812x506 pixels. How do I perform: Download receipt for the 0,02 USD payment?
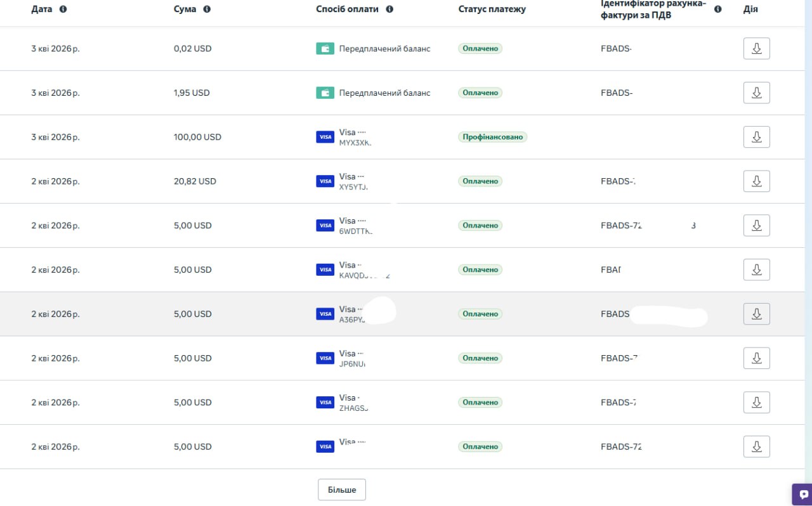point(756,49)
